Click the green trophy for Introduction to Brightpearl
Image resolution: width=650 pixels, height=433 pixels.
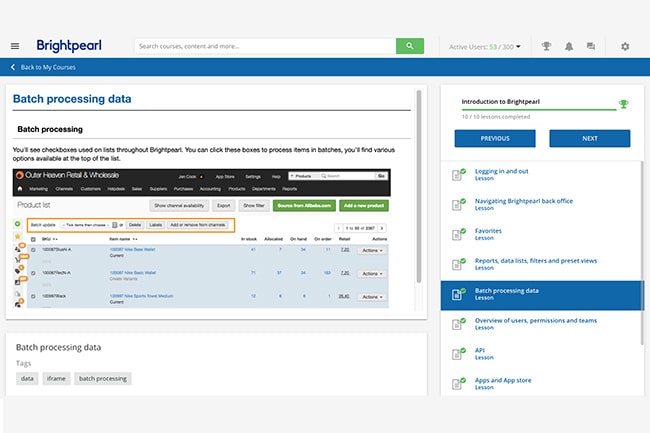623,104
